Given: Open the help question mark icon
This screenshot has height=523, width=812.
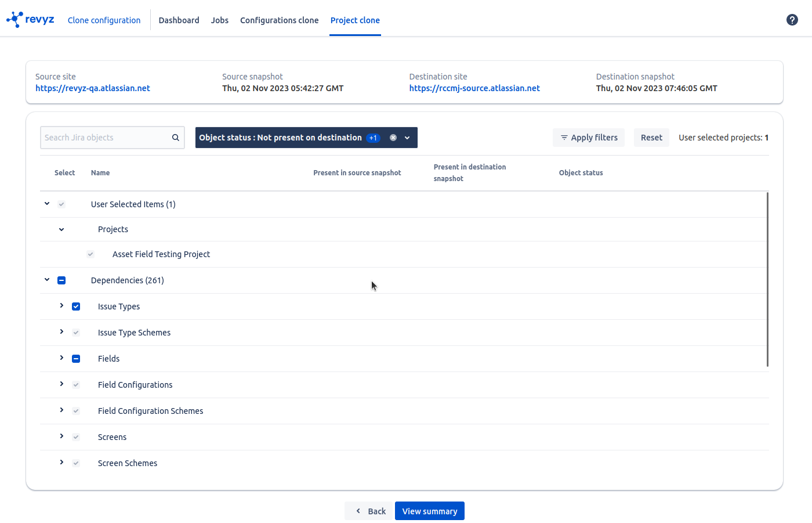Looking at the screenshot, I should point(792,20).
